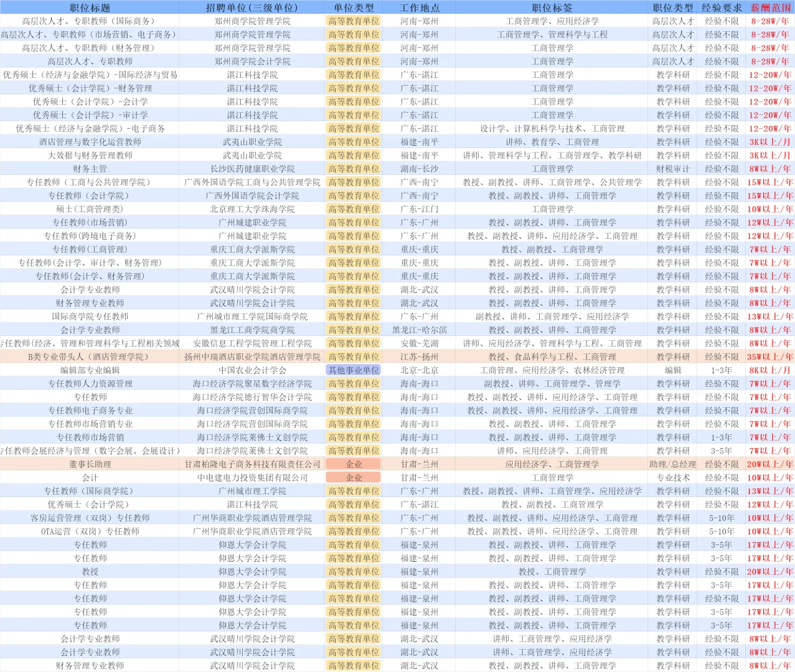Select 设计学、计算机科学与技术、工商管理 tag cell
The width and height of the screenshot is (795, 672).
pos(552,129)
